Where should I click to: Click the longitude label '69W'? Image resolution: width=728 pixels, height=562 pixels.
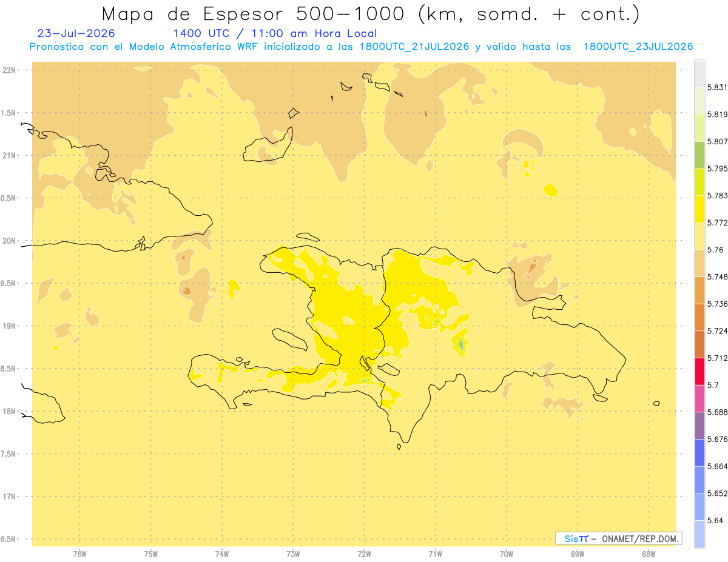click(578, 554)
